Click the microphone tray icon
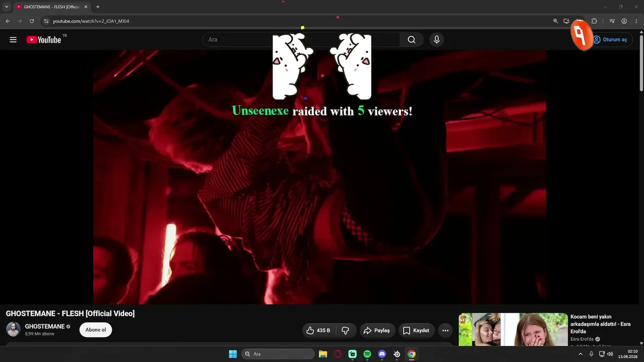The width and height of the screenshot is (644, 362). pos(591,354)
